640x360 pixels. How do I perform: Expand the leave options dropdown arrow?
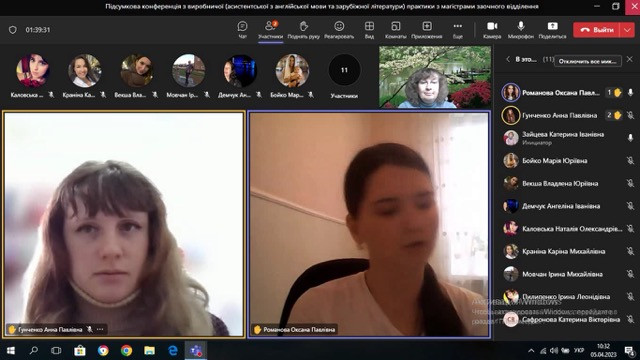pyautogui.click(x=627, y=30)
